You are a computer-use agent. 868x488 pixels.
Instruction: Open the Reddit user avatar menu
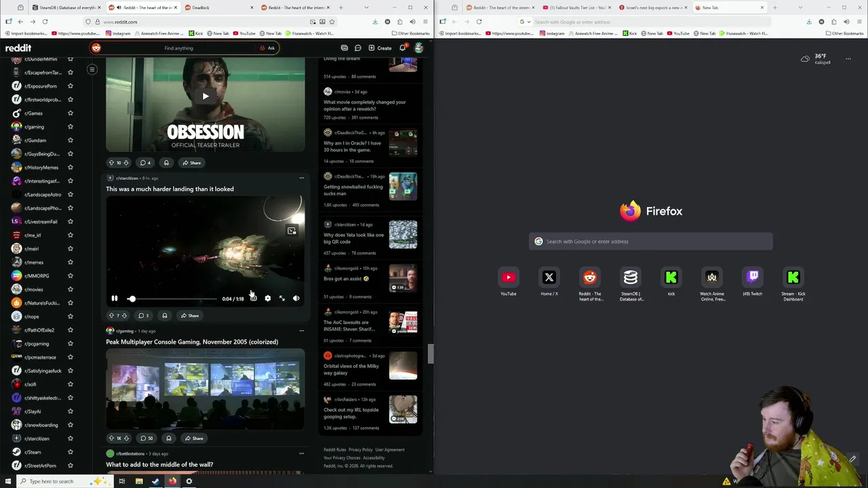pyautogui.click(x=419, y=48)
